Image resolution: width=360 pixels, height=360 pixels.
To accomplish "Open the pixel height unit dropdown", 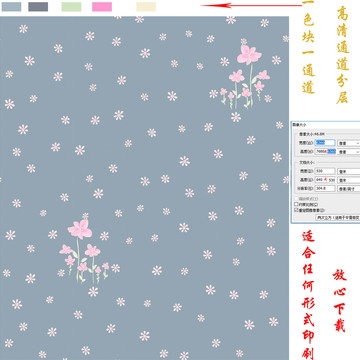I will 349,152.
